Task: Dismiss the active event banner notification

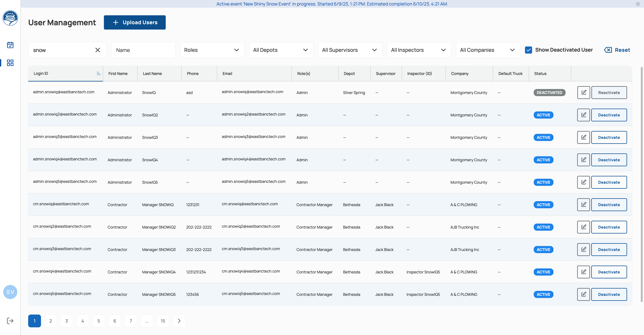Action: [x=638, y=4]
